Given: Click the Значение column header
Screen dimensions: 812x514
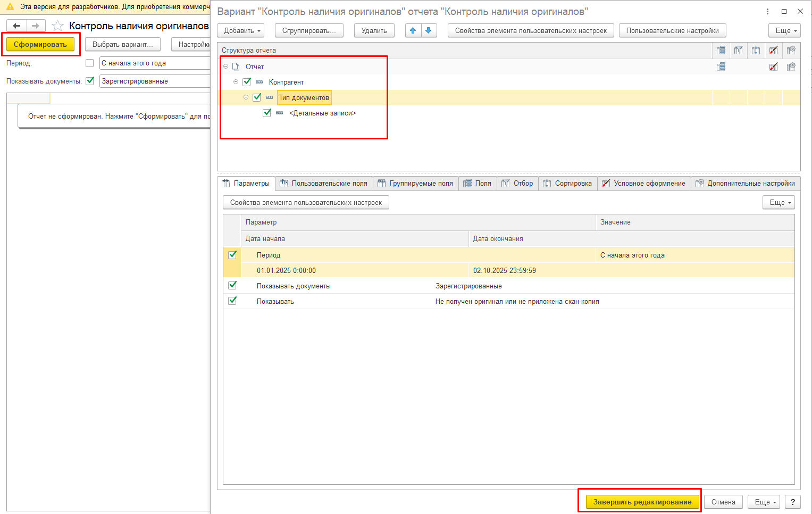Looking at the screenshot, I should 696,222.
